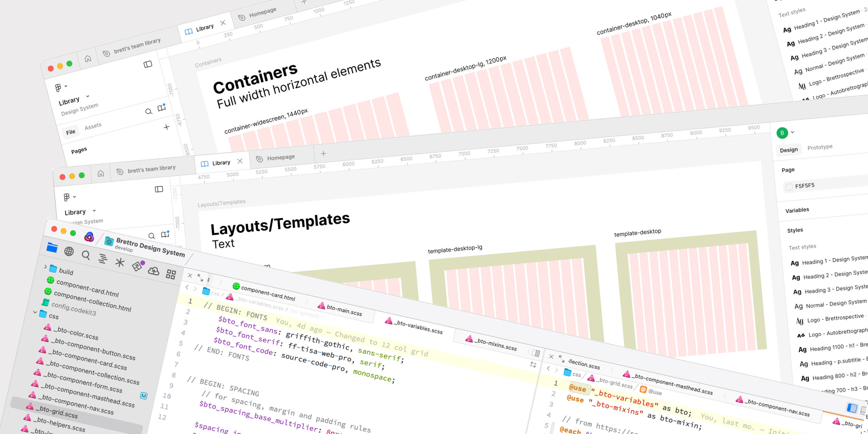Toggle the page color visibility checkbox next to F5F5F5
The width and height of the screenshot is (868, 434).
(x=789, y=187)
